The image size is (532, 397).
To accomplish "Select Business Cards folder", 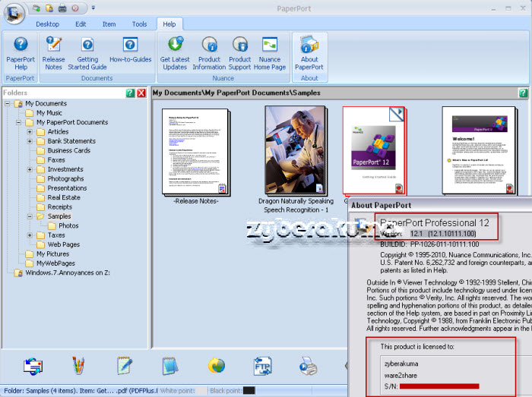I will [69, 150].
